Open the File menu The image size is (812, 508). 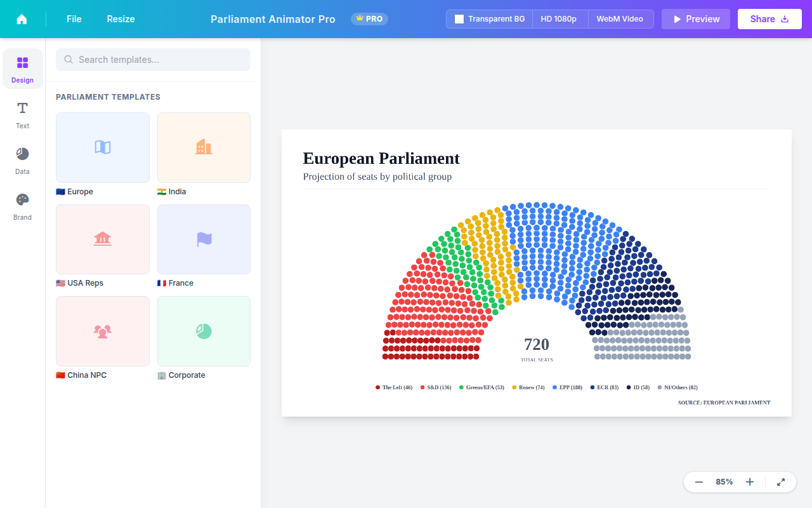coord(74,19)
